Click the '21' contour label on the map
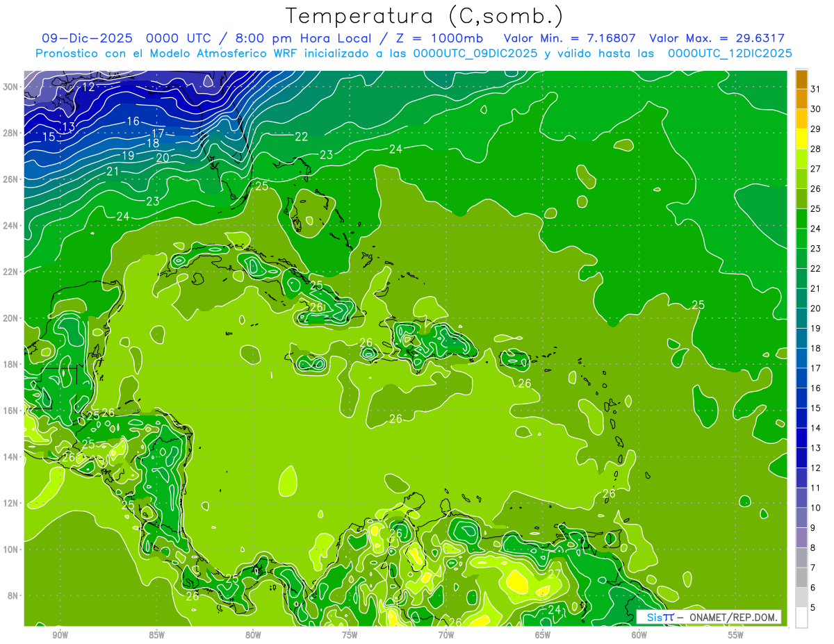Image resolution: width=834 pixels, height=644 pixels. point(113,171)
